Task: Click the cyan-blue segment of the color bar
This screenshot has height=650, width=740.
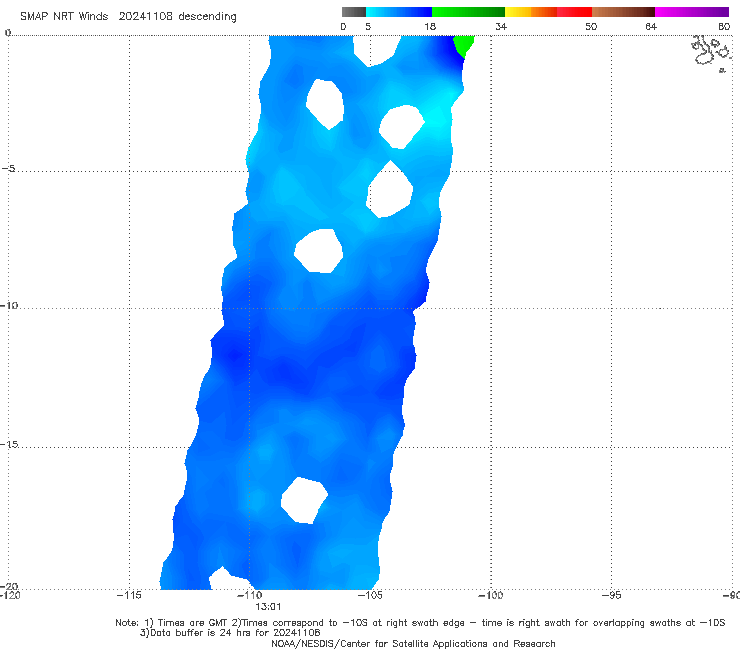Action: (399, 12)
